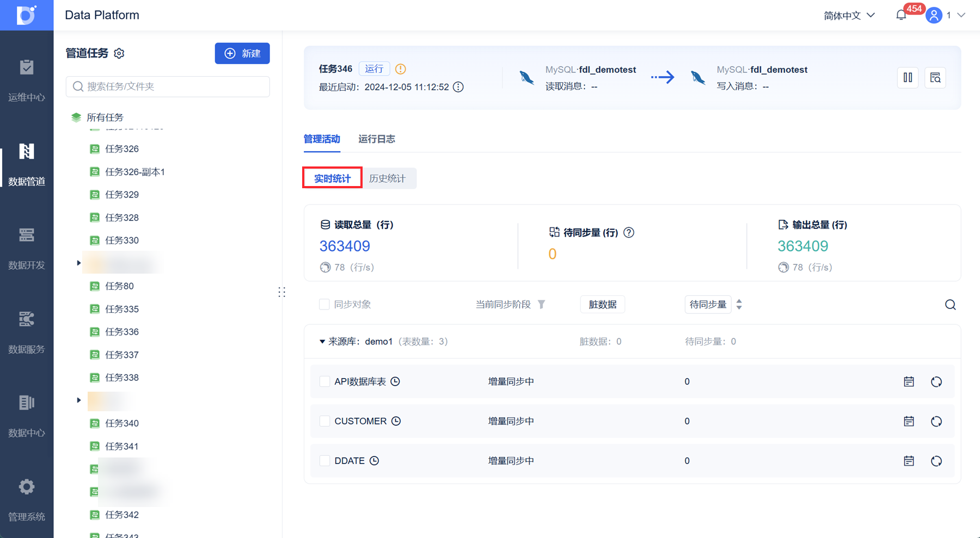
Task: Open 任务335 in the task list
Action: 122,309
